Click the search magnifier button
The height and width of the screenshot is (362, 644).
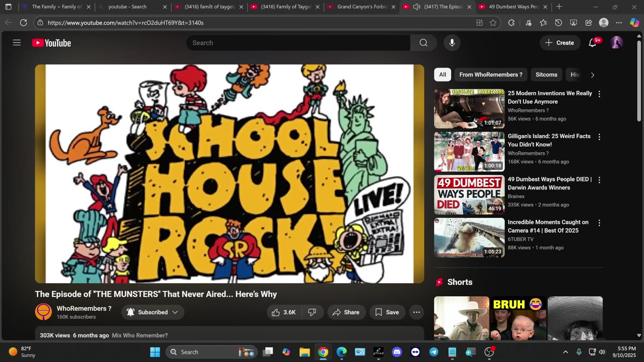pyautogui.click(x=423, y=43)
